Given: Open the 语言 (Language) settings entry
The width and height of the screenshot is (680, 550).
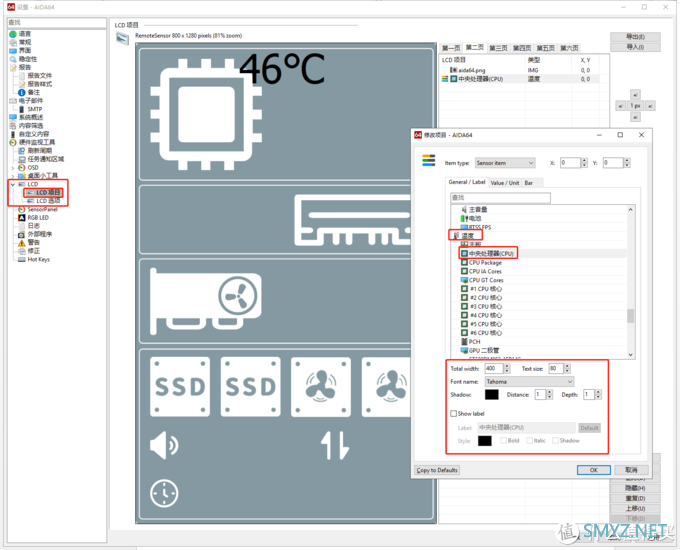Looking at the screenshot, I should 25,34.
